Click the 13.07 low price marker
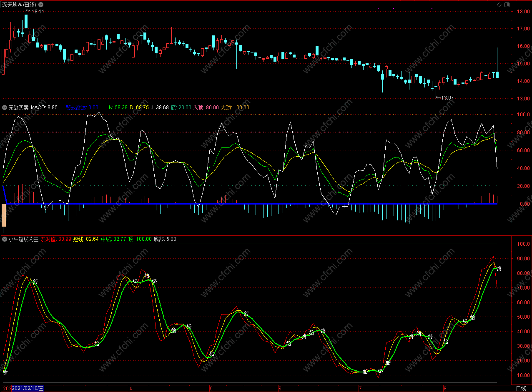532x392 pixels. tap(447, 97)
